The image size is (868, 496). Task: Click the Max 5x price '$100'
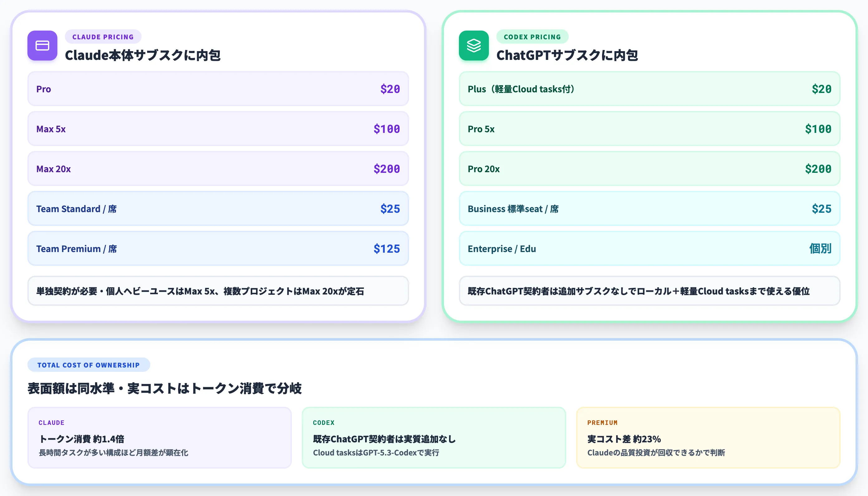[x=387, y=129]
